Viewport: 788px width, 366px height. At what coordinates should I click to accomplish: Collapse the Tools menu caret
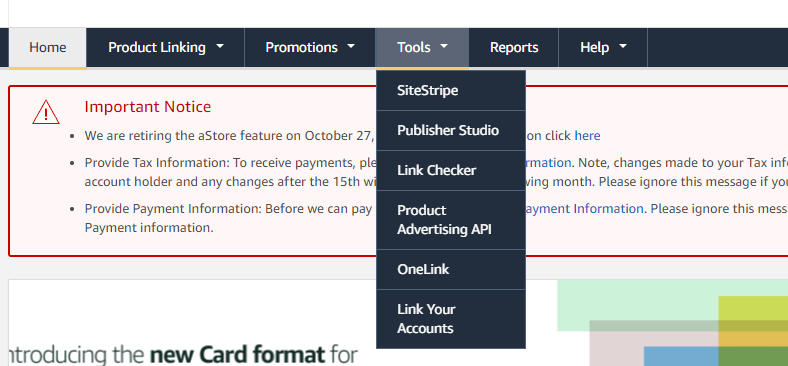point(444,46)
